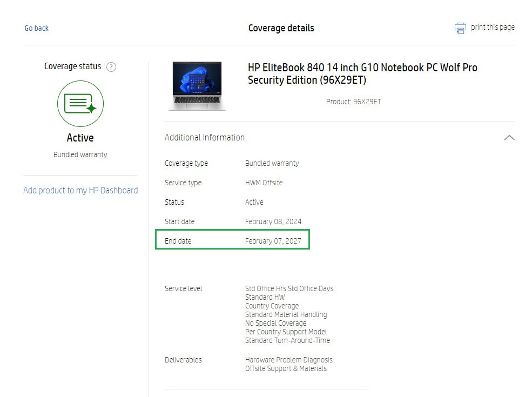
Task: Click the HP EliteBook laptop thumbnail image
Action: pos(197,86)
